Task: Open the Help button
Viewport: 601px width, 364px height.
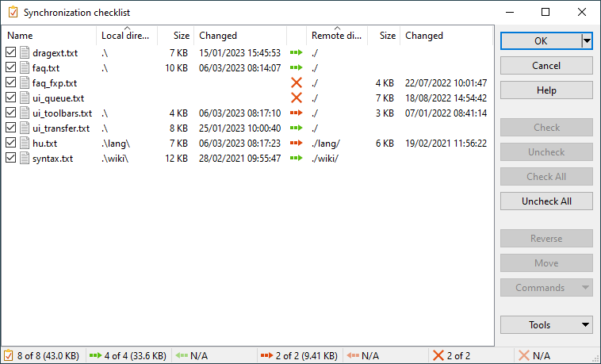Action: tap(546, 90)
